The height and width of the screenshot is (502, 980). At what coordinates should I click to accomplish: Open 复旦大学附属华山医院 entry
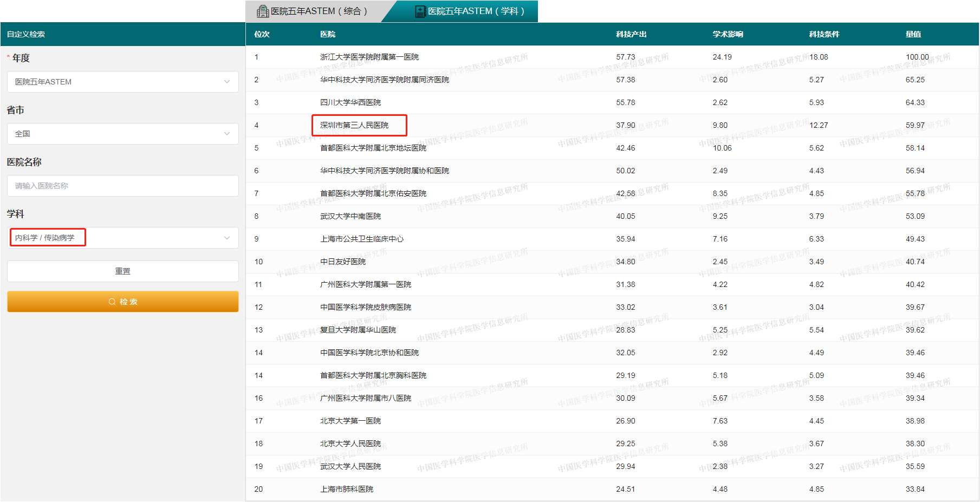click(357, 330)
